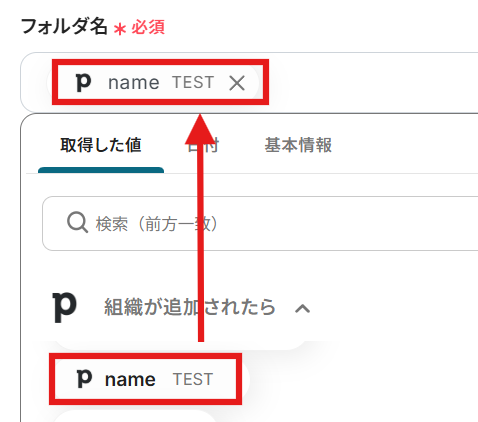Click the Pipedrive icon in the name TEST list item
The width and height of the screenshot is (478, 422).
[x=84, y=379]
